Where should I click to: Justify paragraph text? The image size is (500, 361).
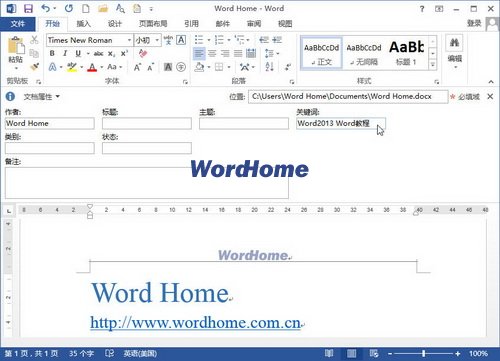[238, 53]
